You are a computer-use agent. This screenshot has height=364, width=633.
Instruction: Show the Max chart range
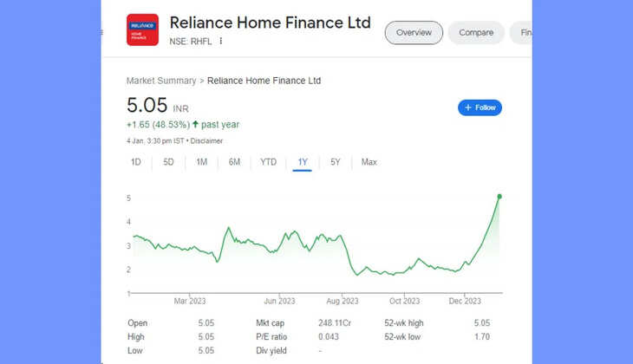[369, 162]
